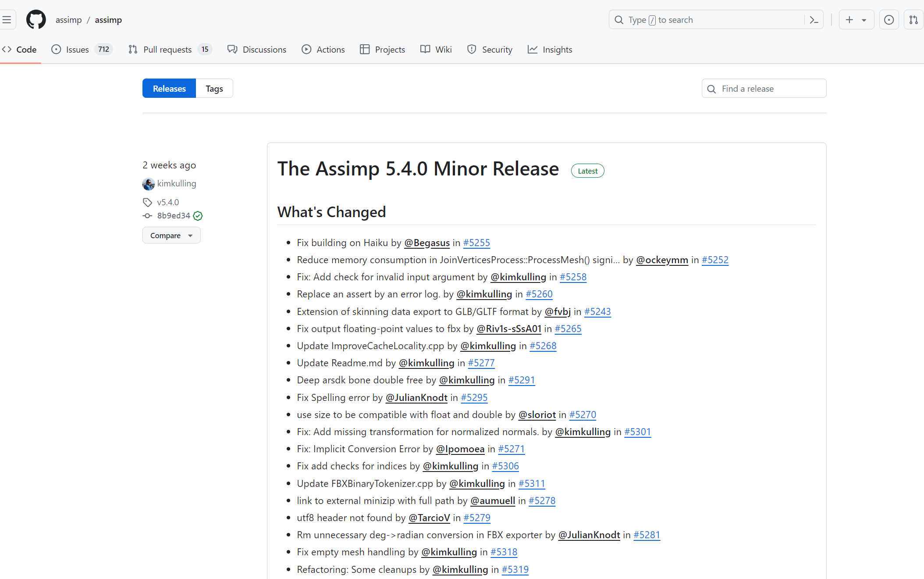Click the search magnifier icon in header
This screenshot has height=579, width=924.
pyautogui.click(x=619, y=20)
